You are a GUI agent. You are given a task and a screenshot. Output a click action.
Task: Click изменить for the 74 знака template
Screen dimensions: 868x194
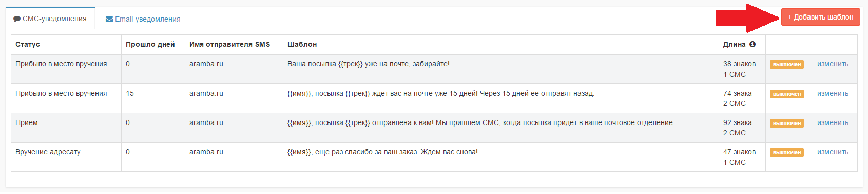click(833, 93)
